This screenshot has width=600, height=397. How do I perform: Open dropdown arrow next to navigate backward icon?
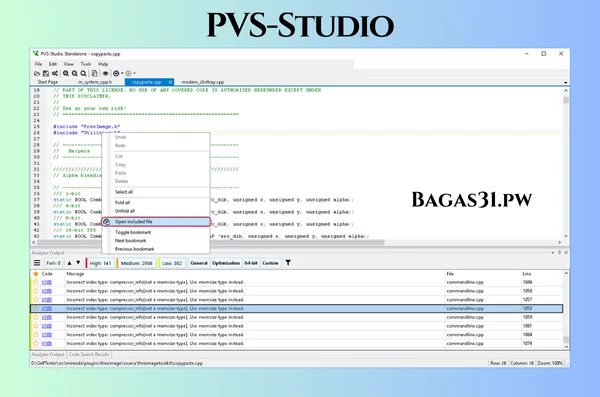(x=122, y=74)
